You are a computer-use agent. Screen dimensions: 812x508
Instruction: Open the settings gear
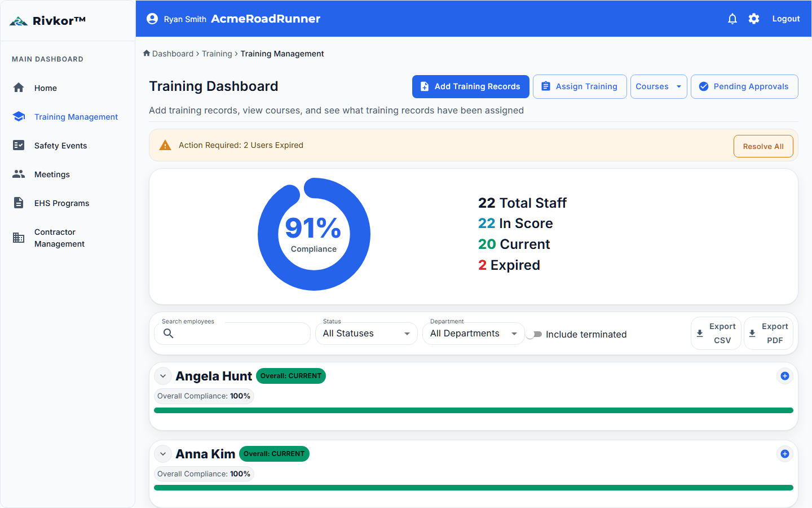(754, 19)
